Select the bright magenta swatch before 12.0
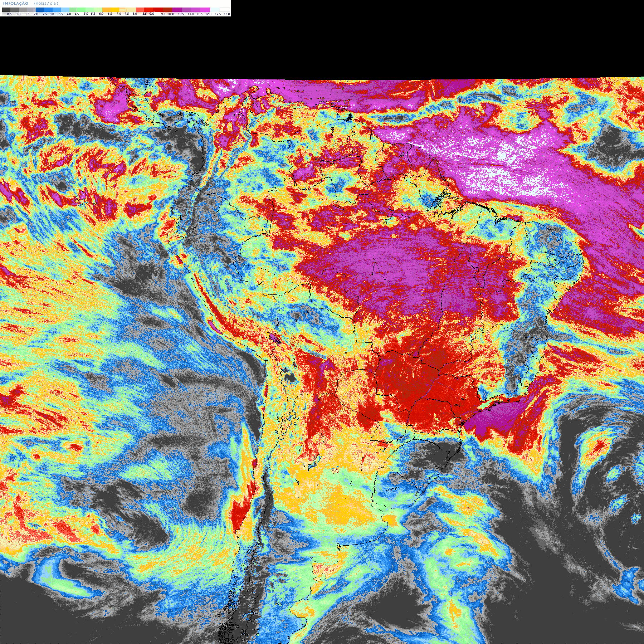 (x=205, y=10)
